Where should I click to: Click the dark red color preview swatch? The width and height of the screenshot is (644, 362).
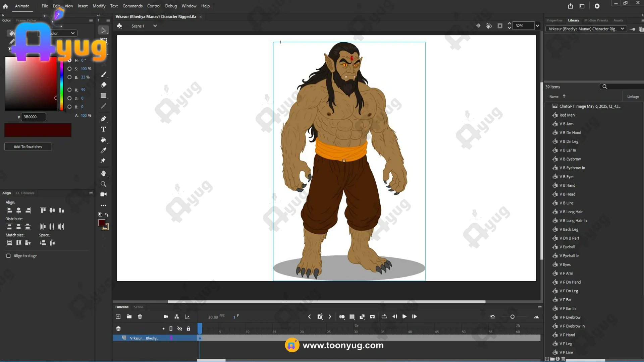coord(38,130)
